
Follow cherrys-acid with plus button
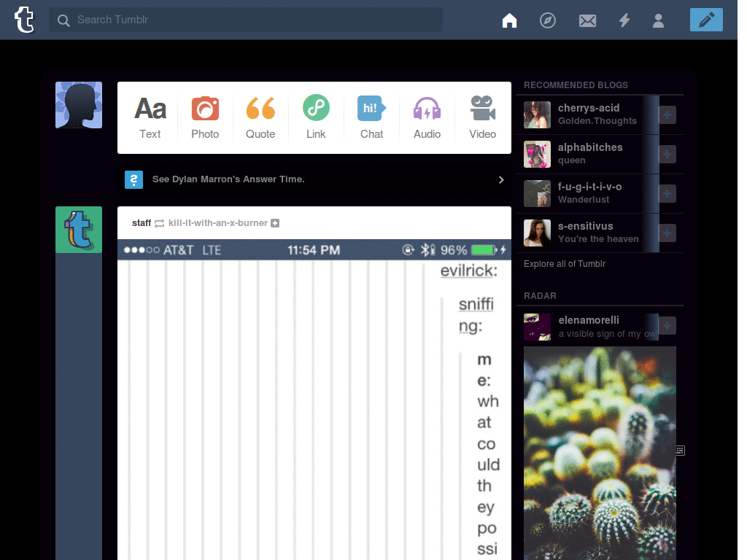point(667,114)
